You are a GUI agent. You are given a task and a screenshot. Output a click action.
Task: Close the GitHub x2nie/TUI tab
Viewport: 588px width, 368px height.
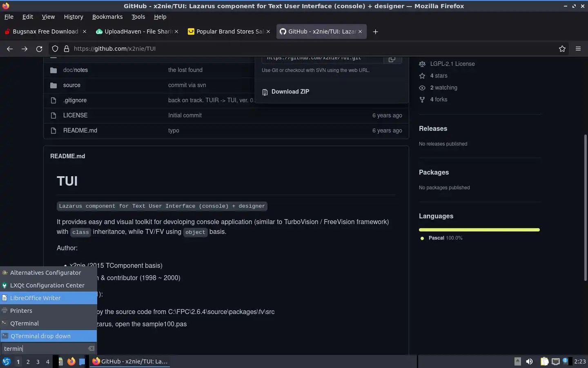(x=360, y=31)
